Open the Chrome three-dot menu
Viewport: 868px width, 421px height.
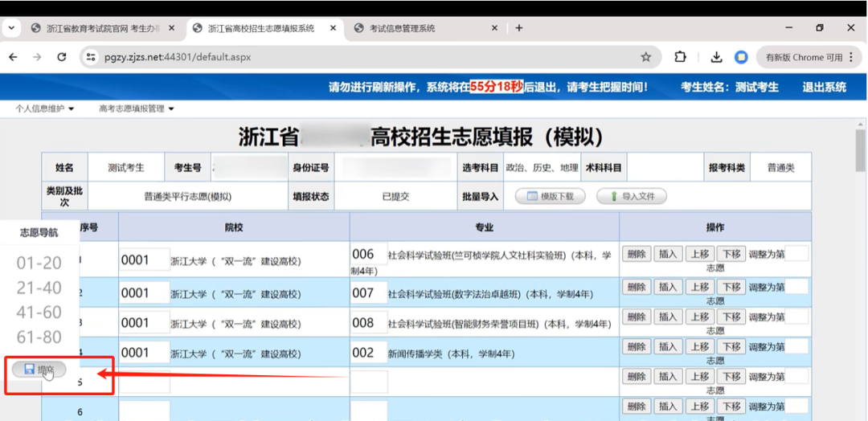[x=850, y=57]
